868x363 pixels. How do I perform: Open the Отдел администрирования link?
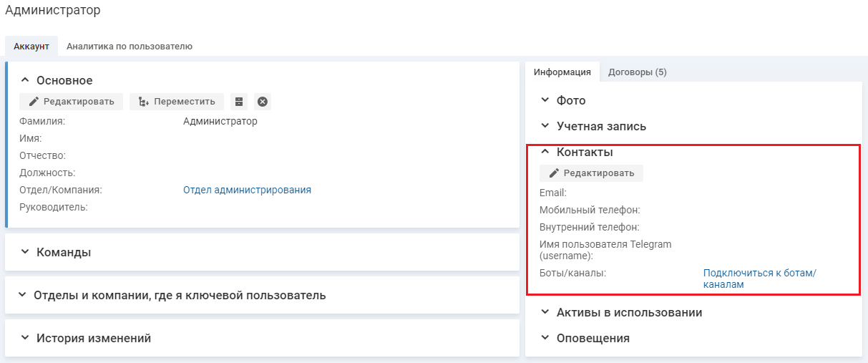pos(247,190)
